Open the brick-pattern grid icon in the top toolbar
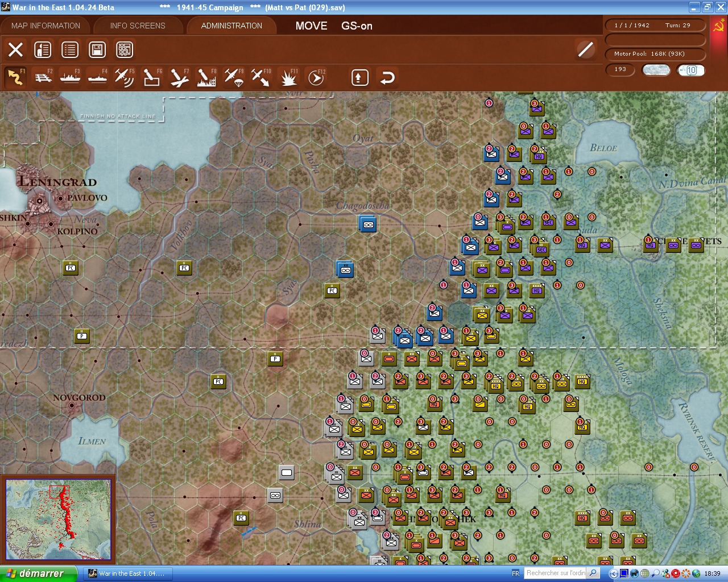Image resolution: width=728 pixels, height=582 pixels. click(x=125, y=49)
